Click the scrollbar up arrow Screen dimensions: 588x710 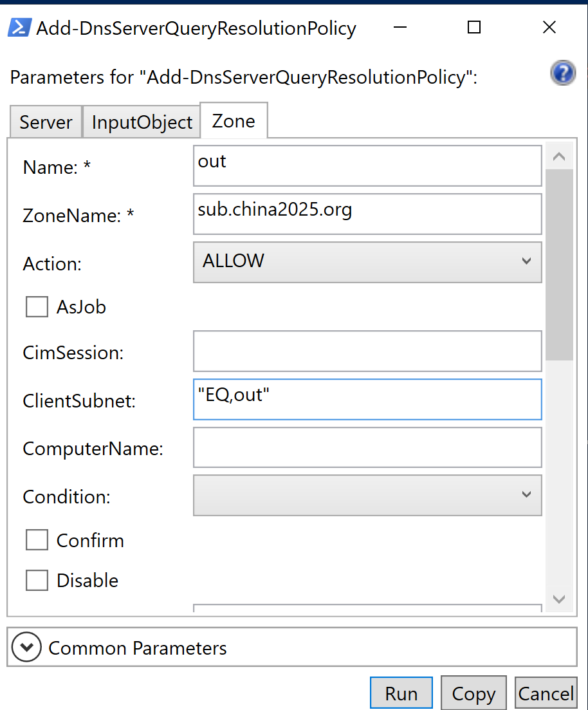(x=559, y=156)
